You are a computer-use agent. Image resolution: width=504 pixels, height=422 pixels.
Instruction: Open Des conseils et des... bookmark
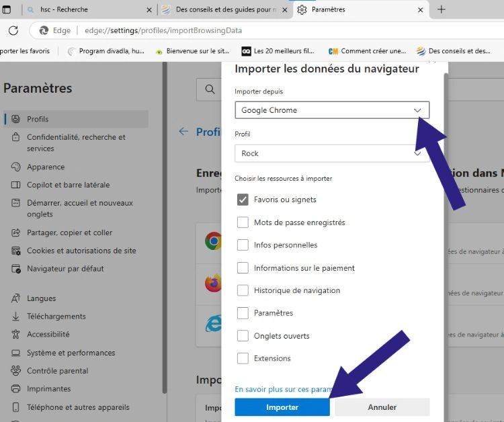(x=453, y=51)
